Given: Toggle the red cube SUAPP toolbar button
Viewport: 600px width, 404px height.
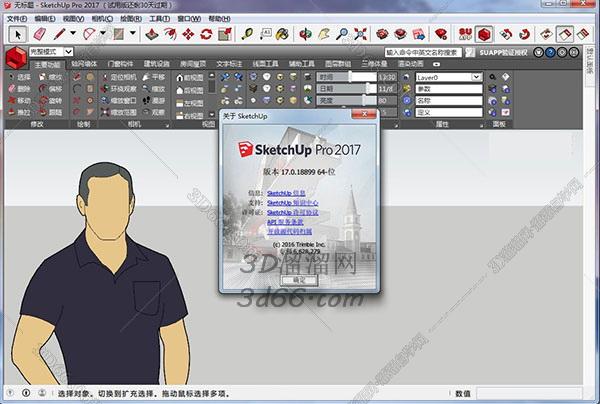Looking at the screenshot, I should coord(484,34).
